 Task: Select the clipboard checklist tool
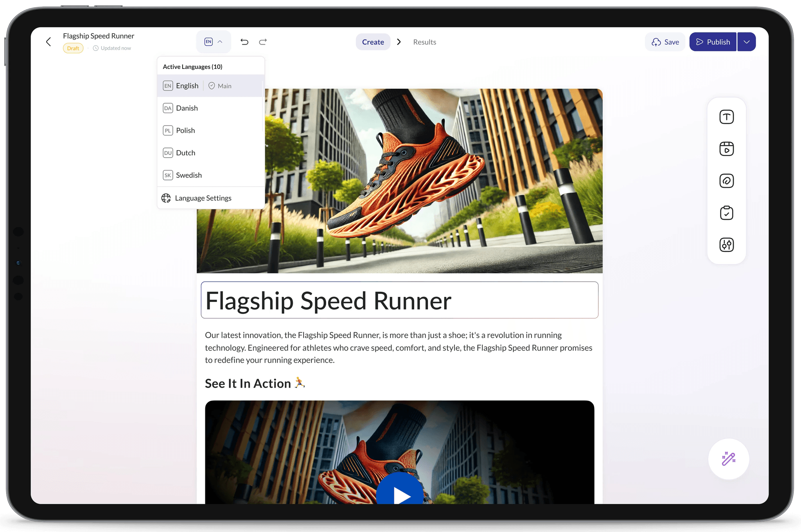pos(726,213)
